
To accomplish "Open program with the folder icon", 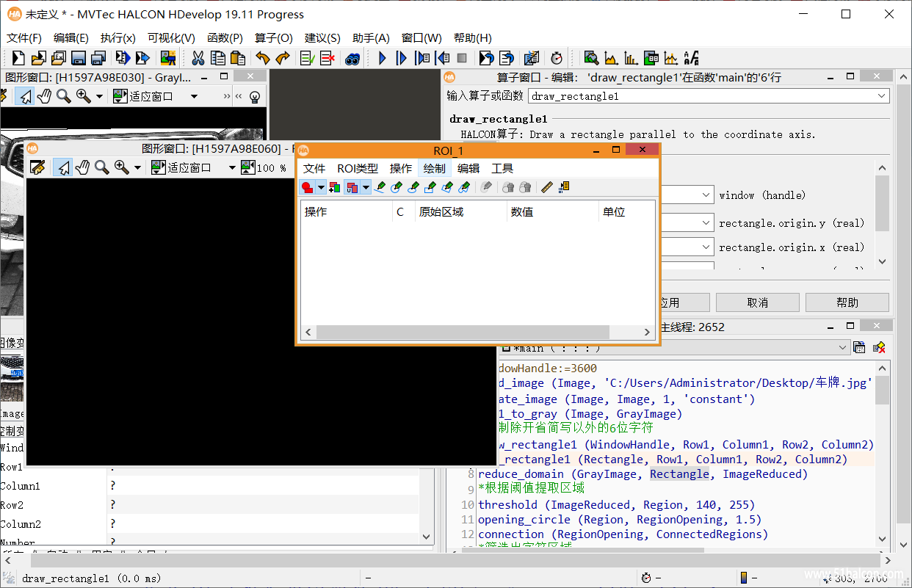I will [x=38, y=58].
